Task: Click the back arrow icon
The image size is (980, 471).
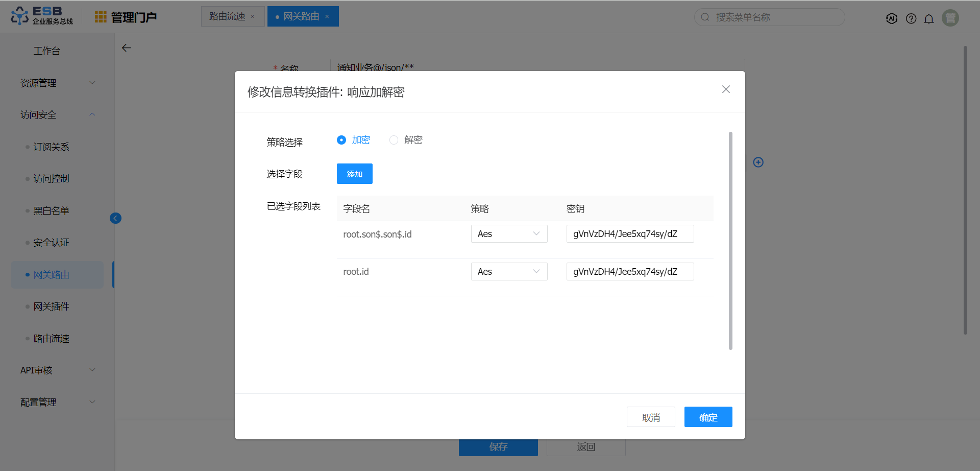Action: click(x=127, y=48)
